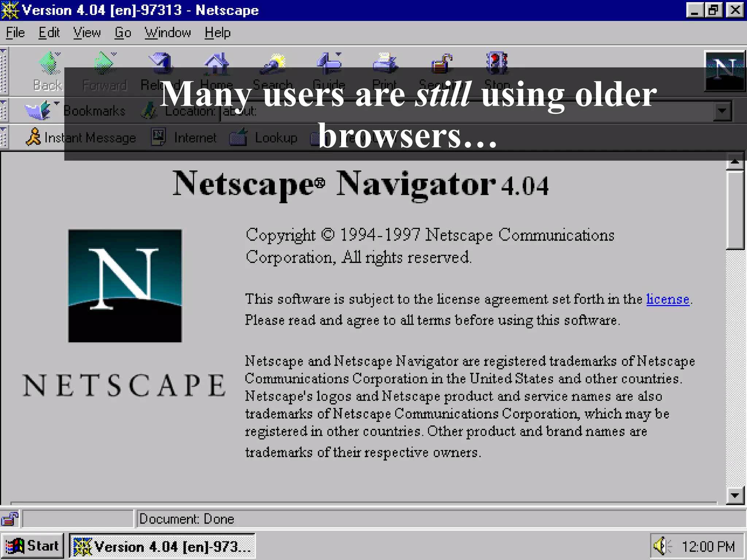Screen dimensions: 747x560
Task: Open the Internet personal toolbar item
Action: 184,137
